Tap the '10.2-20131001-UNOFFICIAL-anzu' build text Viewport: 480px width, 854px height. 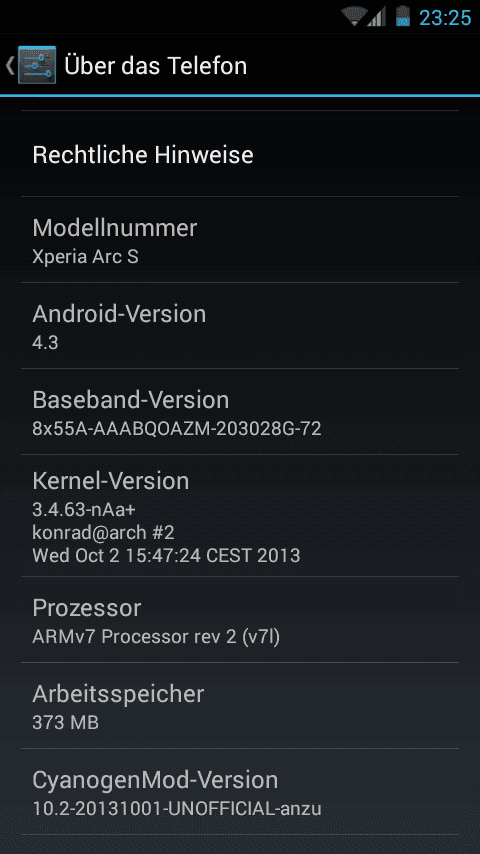tap(177, 809)
